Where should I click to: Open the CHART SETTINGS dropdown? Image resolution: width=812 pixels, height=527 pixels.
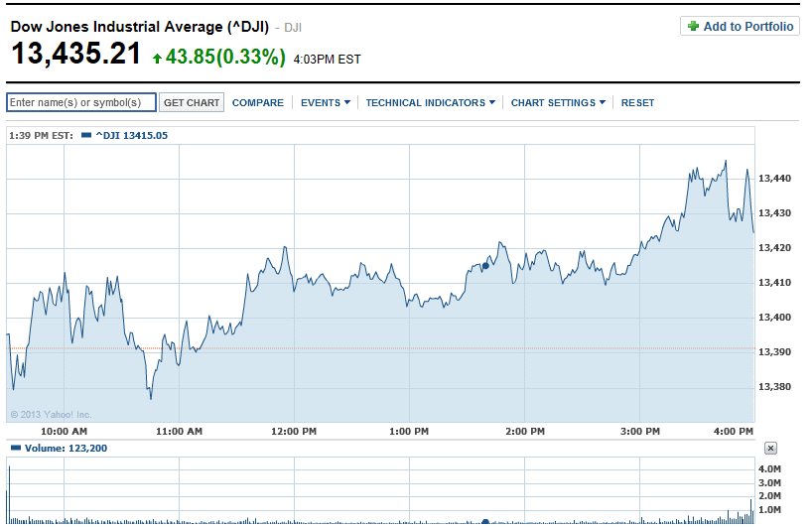tap(558, 102)
